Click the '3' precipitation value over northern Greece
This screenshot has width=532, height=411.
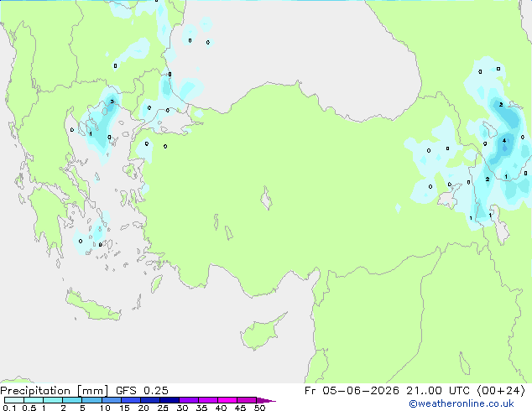tap(112, 101)
